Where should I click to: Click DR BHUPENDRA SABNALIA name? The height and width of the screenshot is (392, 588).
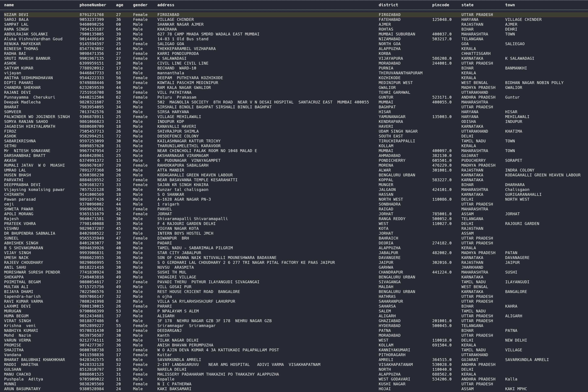tap(30, 233)
